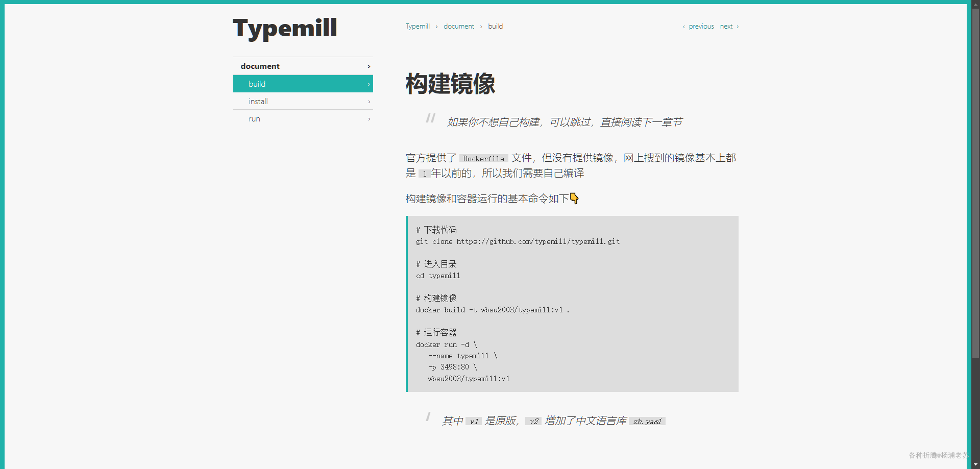Go to Typemill breadcrumb link
The image size is (980, 469).
(x=418, y=26)
